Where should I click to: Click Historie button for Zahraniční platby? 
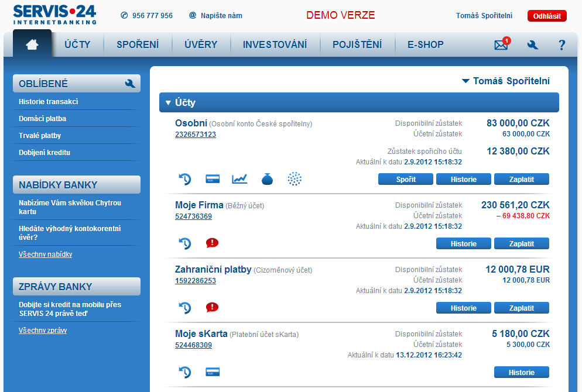point(464,308)
